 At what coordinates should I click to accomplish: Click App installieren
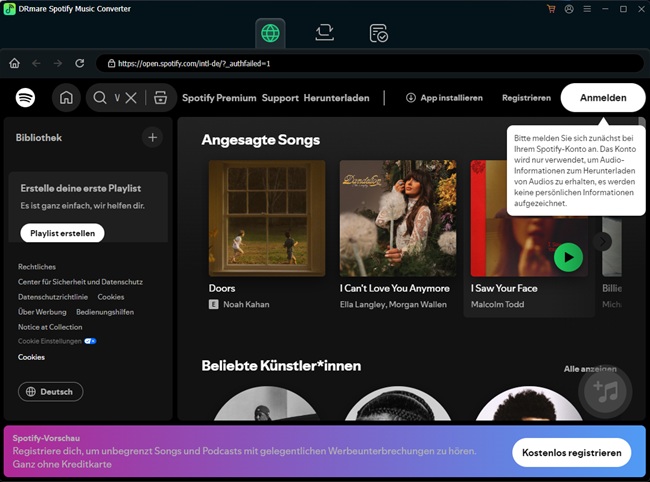pyautogui.click(x=444, y=98)
